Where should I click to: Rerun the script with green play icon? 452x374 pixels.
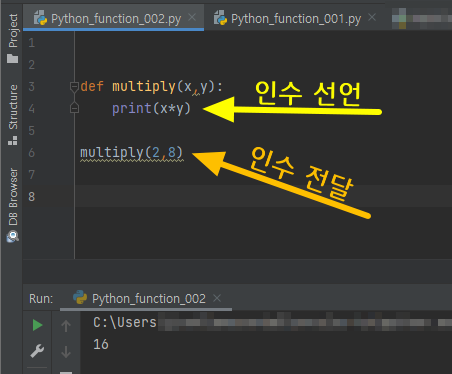pos(37,325)
